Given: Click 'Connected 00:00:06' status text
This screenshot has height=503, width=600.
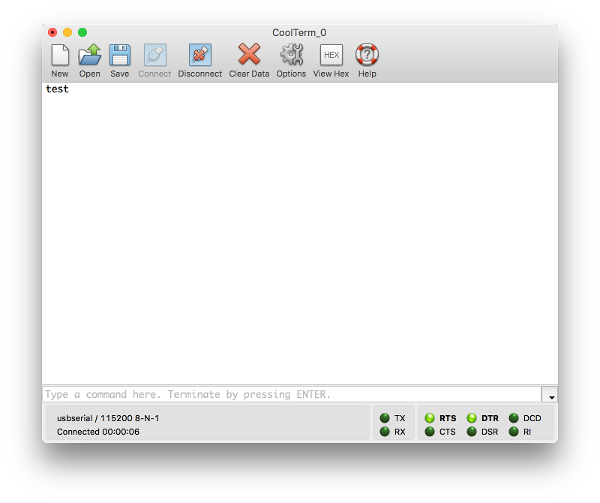Looking at the screenshot, I should [98, 432].
